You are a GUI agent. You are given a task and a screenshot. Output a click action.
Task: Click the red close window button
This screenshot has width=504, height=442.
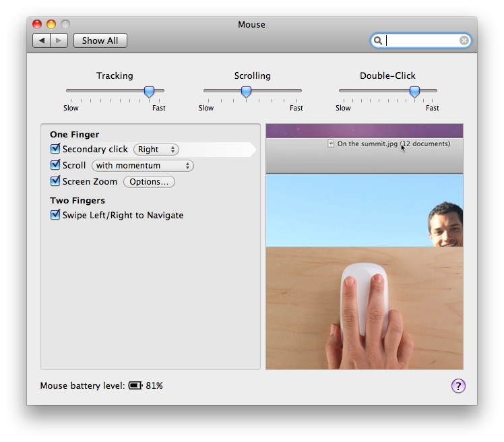[38, 24]
